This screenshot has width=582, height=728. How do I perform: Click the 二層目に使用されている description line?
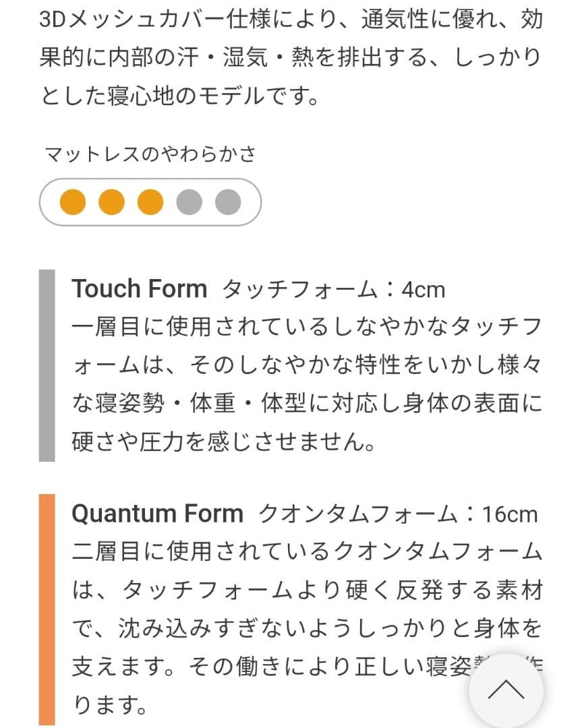click(307, 552)
